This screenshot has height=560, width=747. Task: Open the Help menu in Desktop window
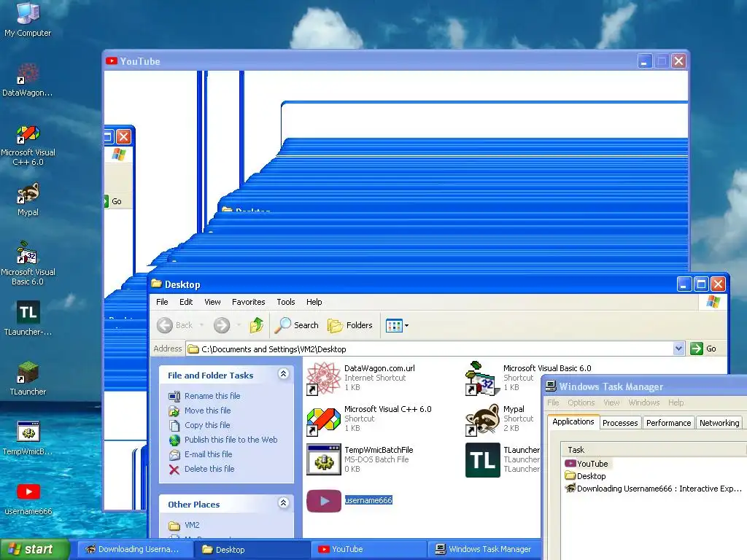click(314, 302)
